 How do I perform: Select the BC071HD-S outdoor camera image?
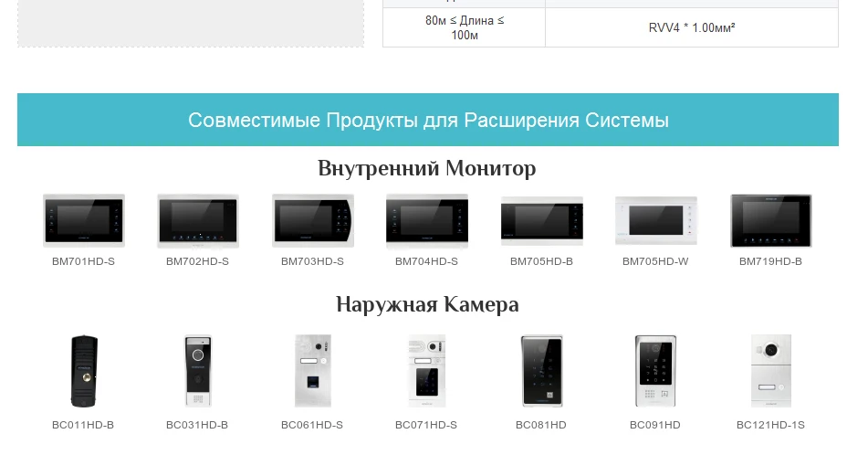427,371
